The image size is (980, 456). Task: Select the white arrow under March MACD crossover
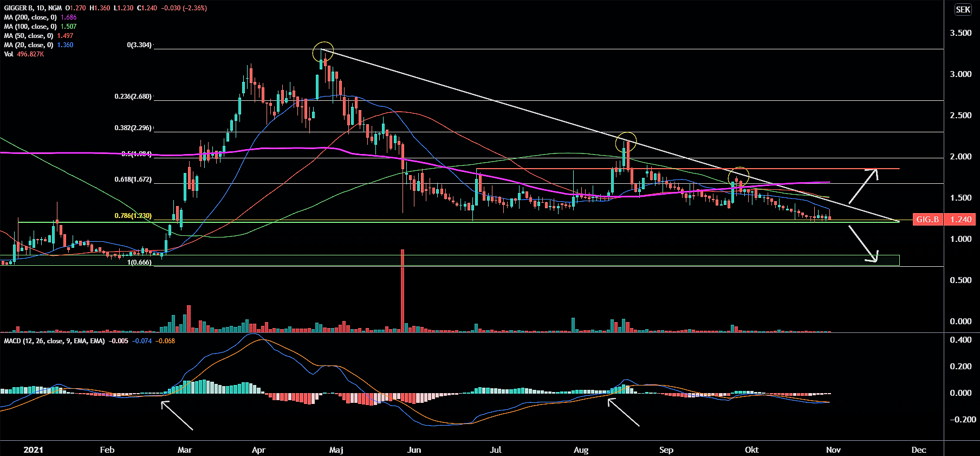click(177, 415)
